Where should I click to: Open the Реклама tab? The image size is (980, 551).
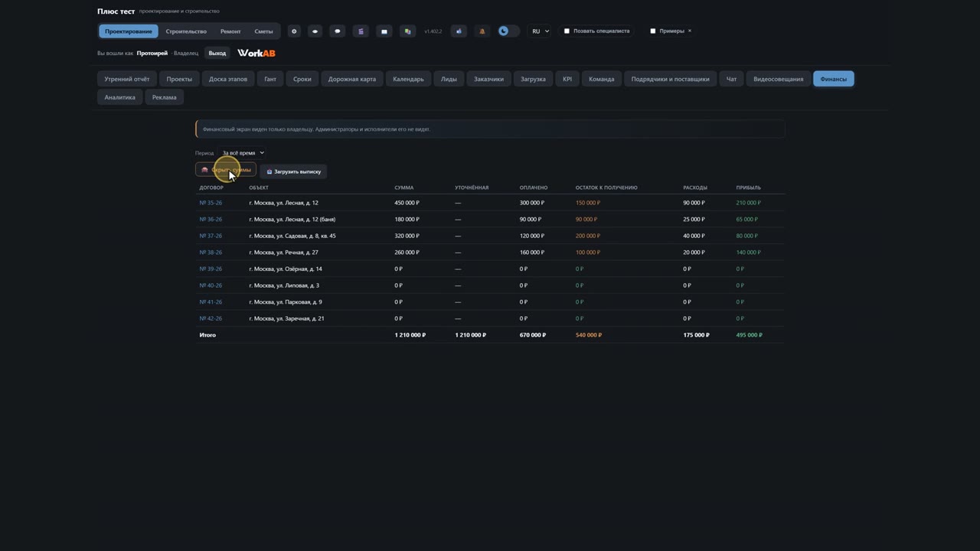click(x=165, y=97)
